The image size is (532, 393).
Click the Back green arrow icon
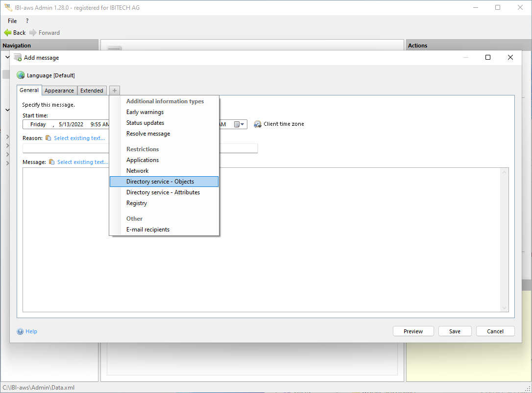click(7, 33)
